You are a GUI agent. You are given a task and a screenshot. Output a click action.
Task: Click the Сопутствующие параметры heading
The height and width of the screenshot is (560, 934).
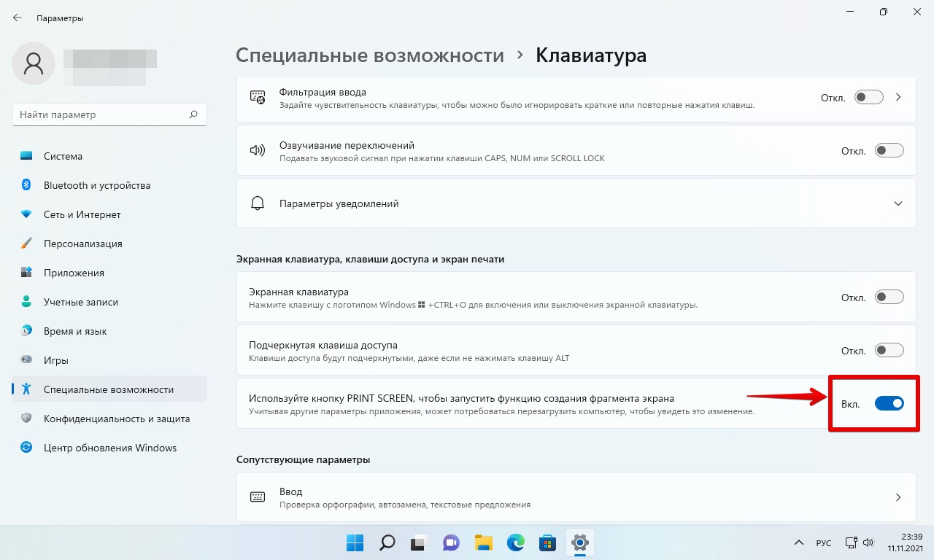303,459
